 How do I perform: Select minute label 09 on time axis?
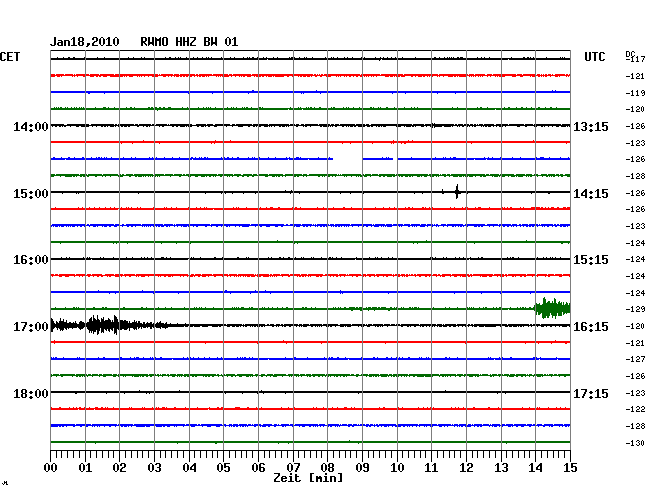point(362,467)
